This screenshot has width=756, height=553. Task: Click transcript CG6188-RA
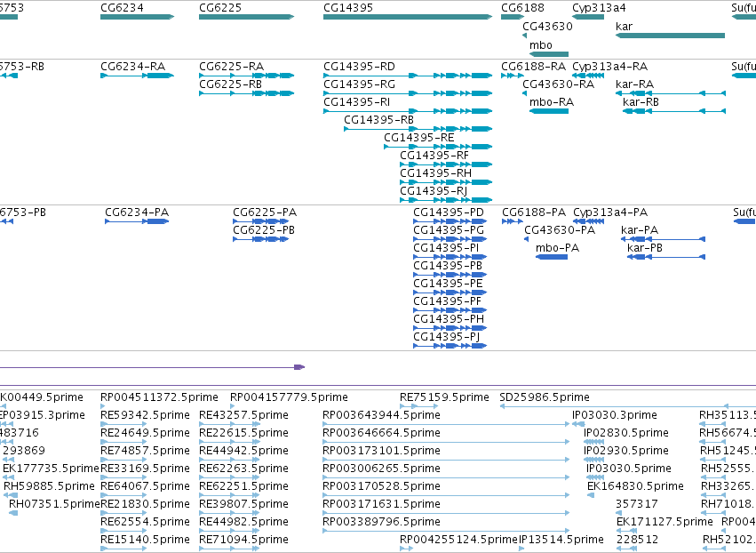[533, 67]
